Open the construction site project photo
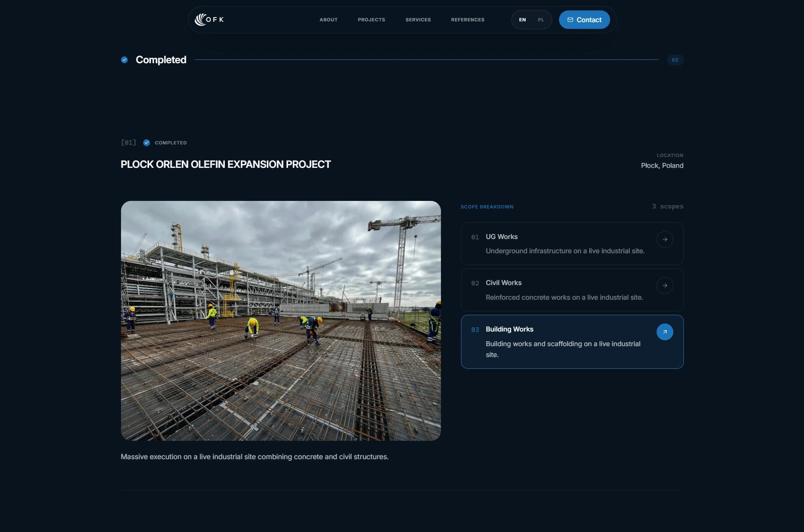Image resolution: width=804 pixels, height=532 pixels. (281, 321)
